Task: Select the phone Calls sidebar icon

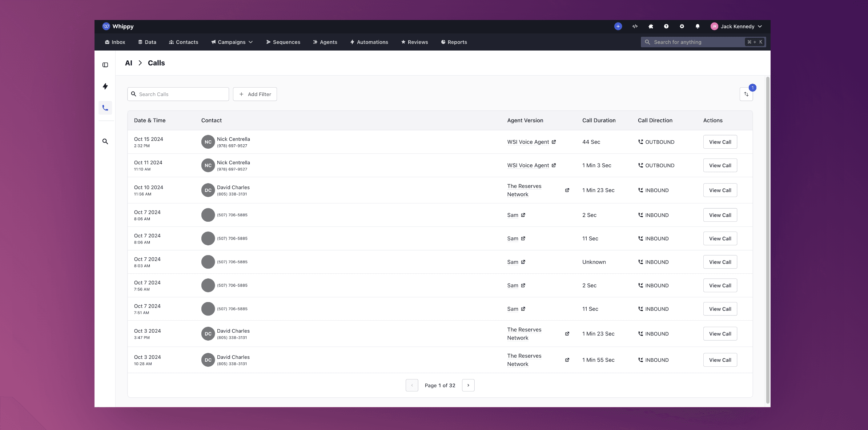Action: pyautogui.click(x=105, y=108)
